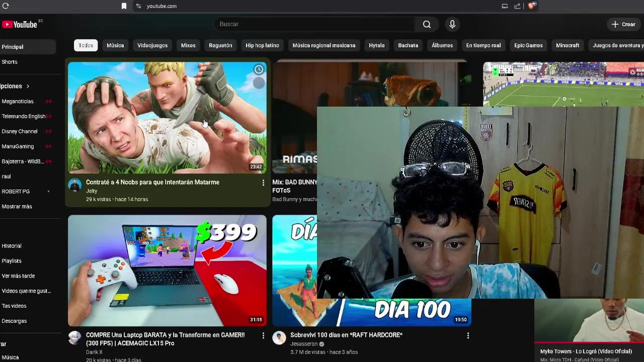Image resolution: width=644 pixels, height=362 pixels.
Task: Open the Myke Towers Lo Logré thumbnail
Action: pyautogui.click(x=589, y=321)
